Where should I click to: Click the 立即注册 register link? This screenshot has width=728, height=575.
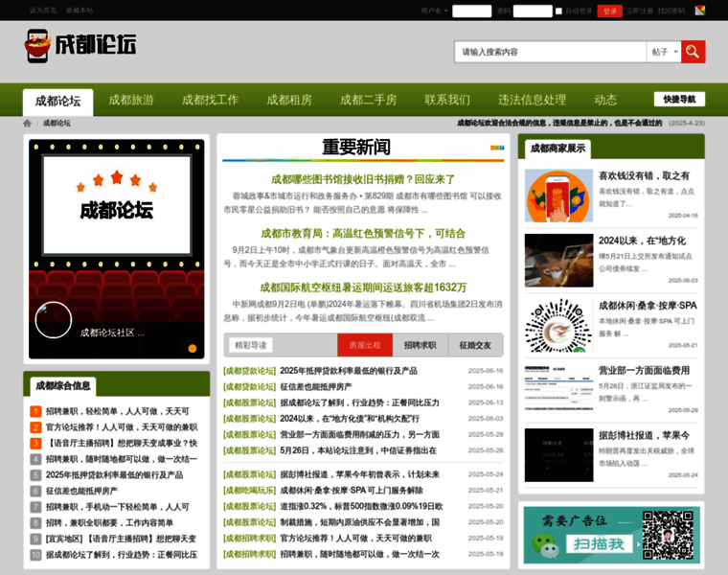tap(639, 11)
